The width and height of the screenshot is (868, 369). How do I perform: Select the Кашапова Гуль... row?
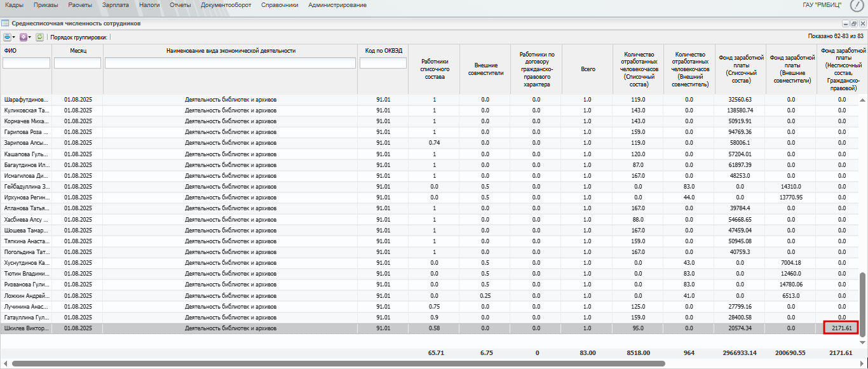click(x=429, y=154)
